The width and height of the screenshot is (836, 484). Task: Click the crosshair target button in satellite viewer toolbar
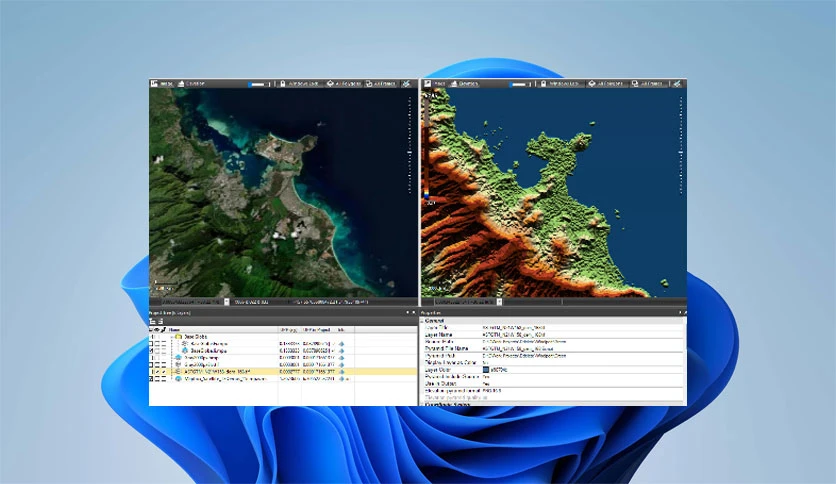[330, 84]
